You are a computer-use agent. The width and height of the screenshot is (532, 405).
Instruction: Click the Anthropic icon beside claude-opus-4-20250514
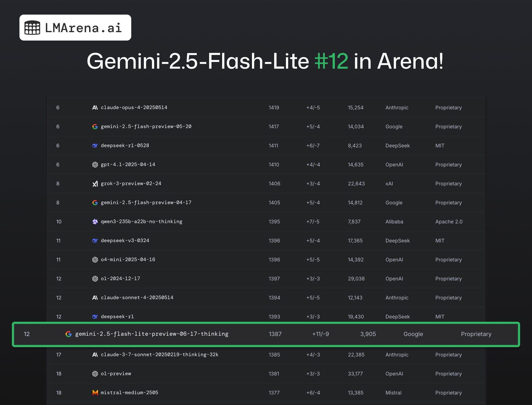95,108
